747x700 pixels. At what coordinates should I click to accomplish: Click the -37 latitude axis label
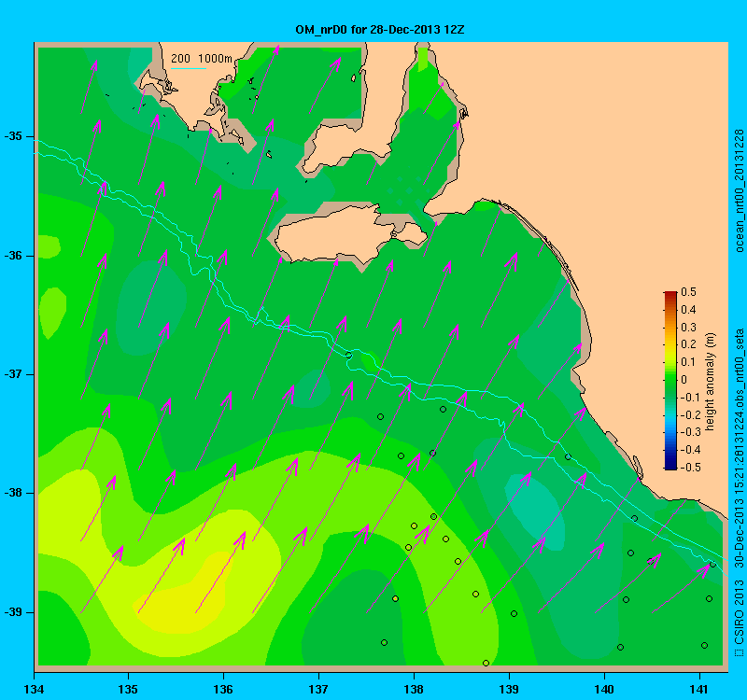13,374
